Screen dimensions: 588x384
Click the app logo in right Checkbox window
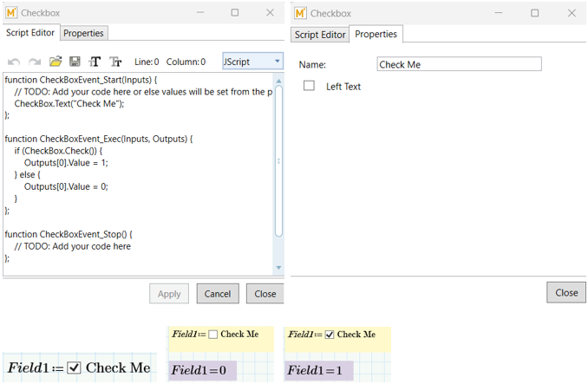(x=300, y=13)
